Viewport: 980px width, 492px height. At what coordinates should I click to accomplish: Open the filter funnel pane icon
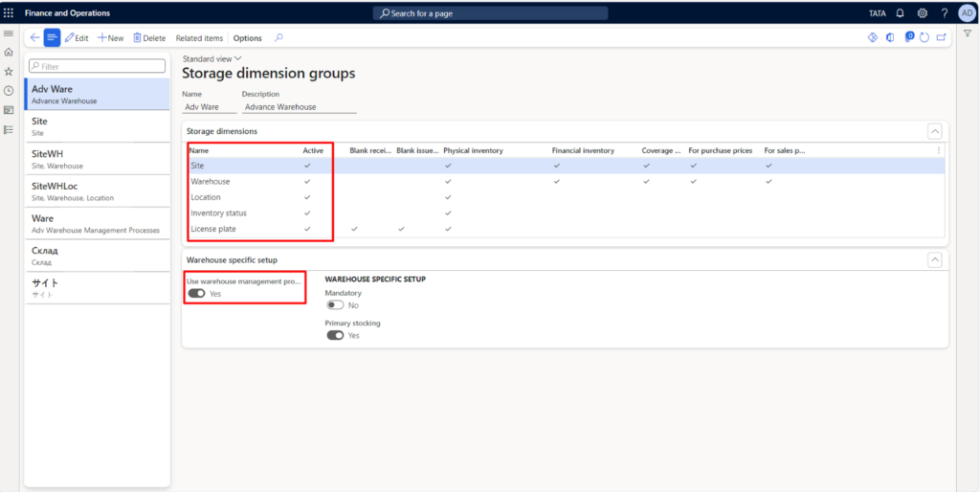point(967,34)
